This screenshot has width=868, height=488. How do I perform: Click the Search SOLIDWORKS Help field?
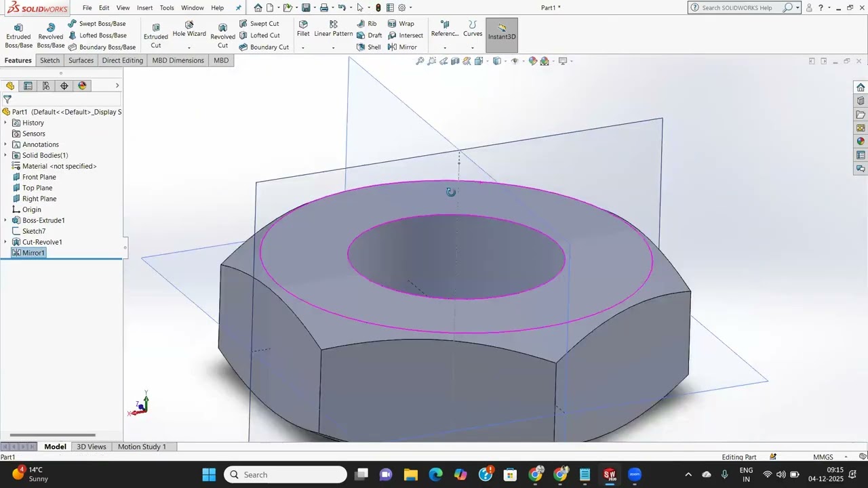(x=743, y=7)
